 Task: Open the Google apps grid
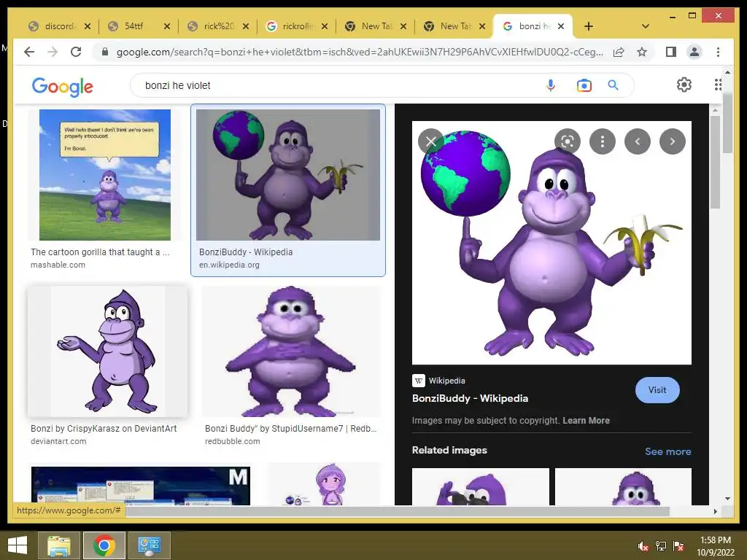tap(718, 85)
